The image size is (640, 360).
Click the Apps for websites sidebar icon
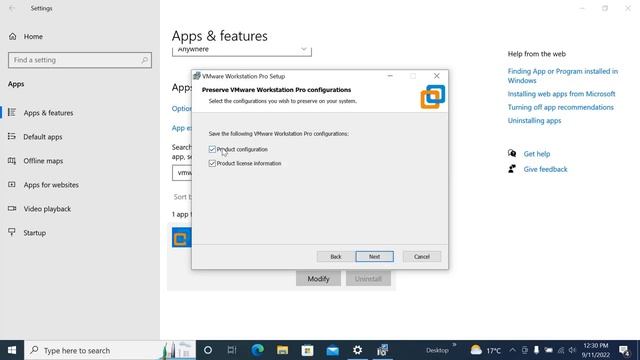[x=12, y=184]
